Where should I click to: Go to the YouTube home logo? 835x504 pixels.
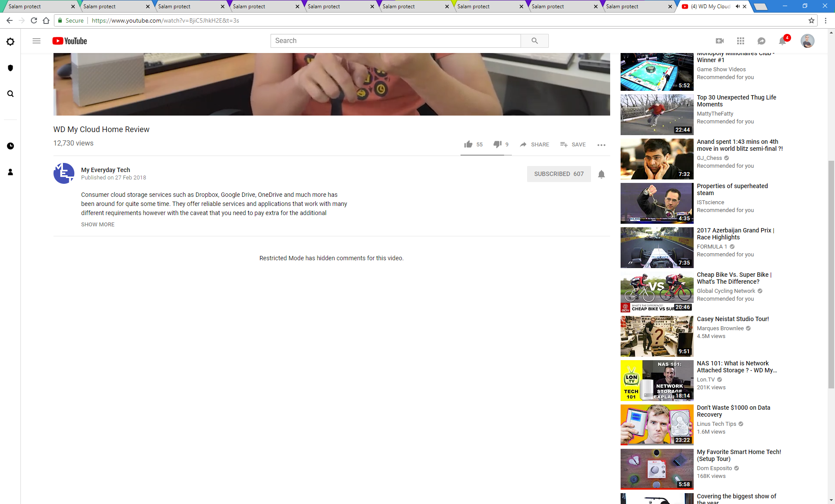(x=70, y=41)
